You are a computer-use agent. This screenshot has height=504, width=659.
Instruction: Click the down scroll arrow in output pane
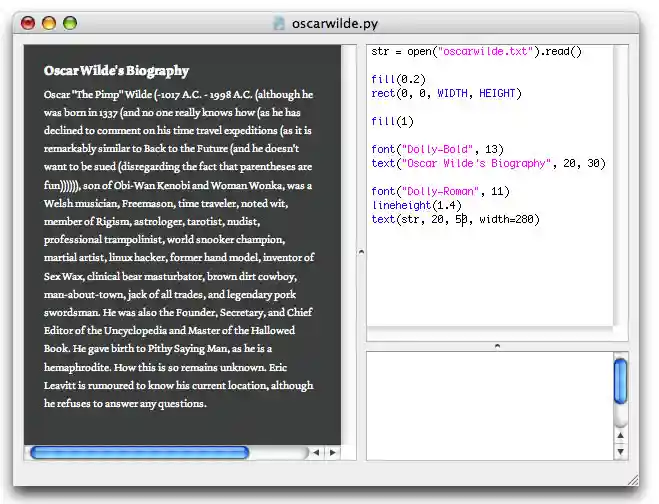click(x=620, y=452)
